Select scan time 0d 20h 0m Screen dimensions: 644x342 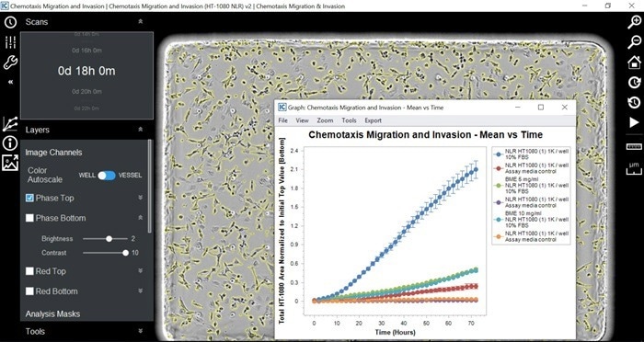coord(86,92)
